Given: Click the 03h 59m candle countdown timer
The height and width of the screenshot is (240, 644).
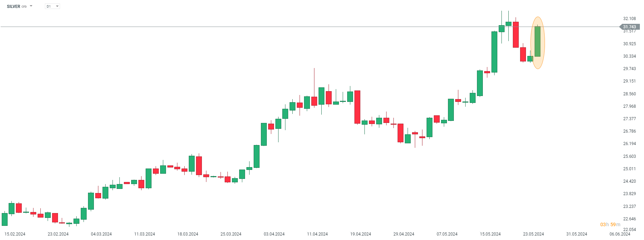Looking at the screenshot, I should tap(610, 224).
